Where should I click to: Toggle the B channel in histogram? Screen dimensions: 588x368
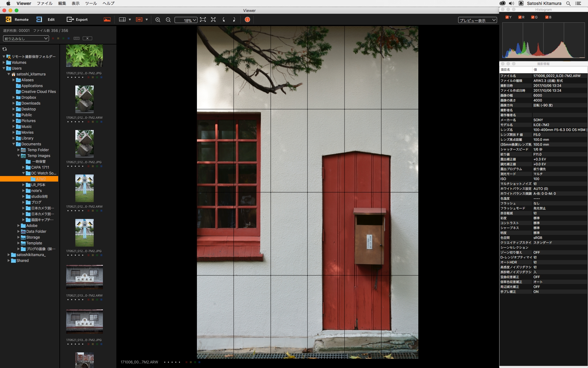point(548,17)
